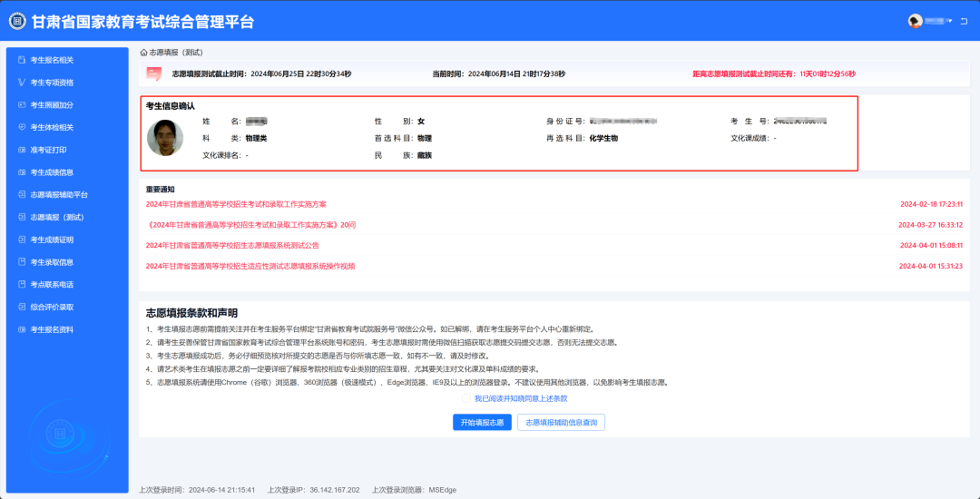Click the heart icon beside 考生体检相关
The width and height of the screenshot is (980, 499).
click(21, 127)
